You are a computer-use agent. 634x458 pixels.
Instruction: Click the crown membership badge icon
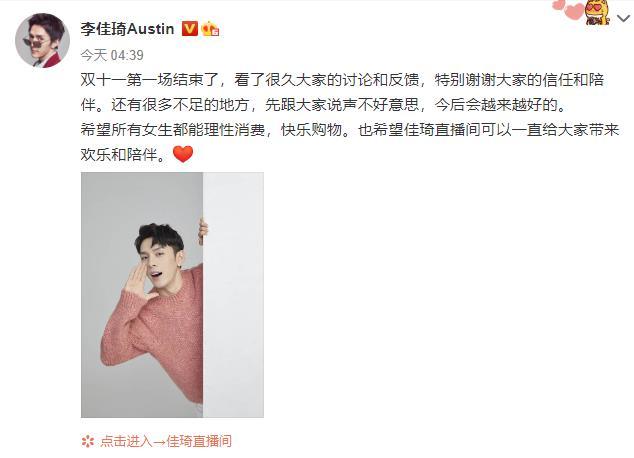coord(210,29)
